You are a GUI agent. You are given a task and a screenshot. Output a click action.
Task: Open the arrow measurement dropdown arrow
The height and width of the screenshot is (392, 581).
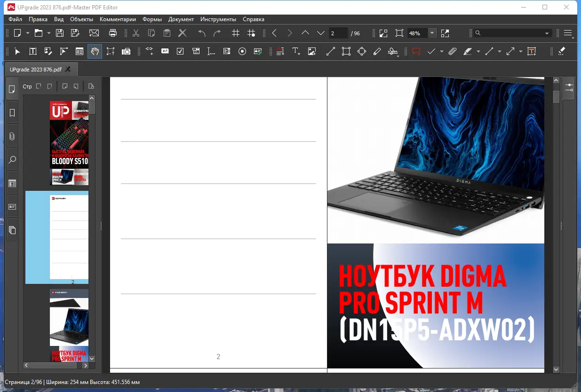tap(521, 52)
